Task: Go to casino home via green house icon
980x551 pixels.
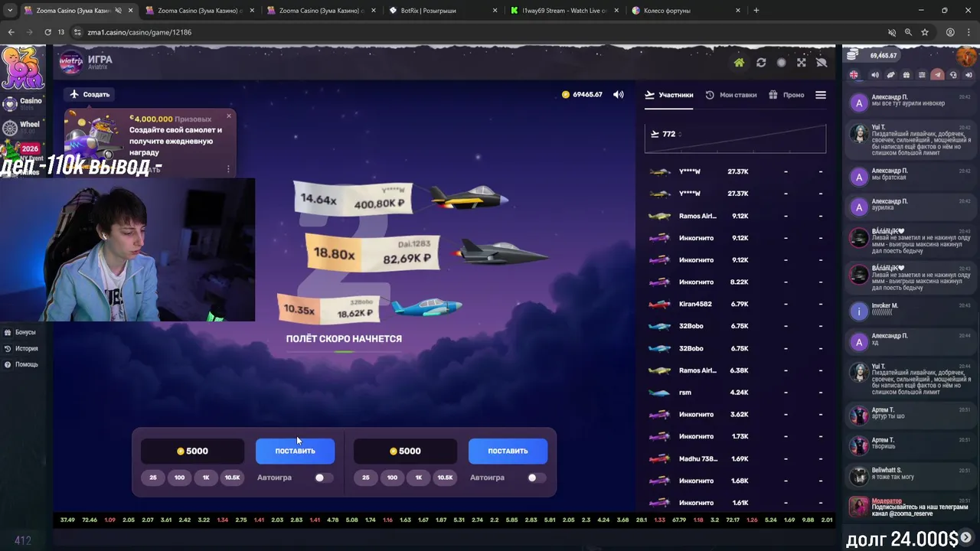Action: pyautogui.click(x=739, y=63)
